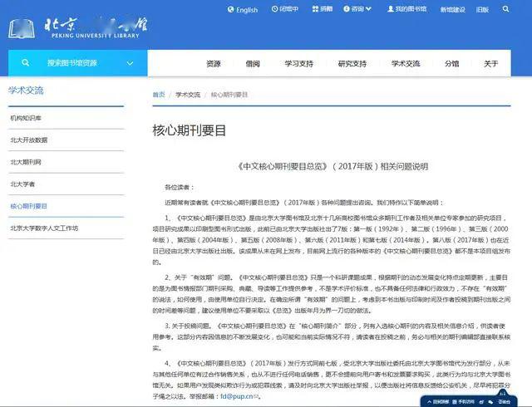532x407 pixels.
Task: Open 我的图书馆 user account icon
Action: pos(390,9)
